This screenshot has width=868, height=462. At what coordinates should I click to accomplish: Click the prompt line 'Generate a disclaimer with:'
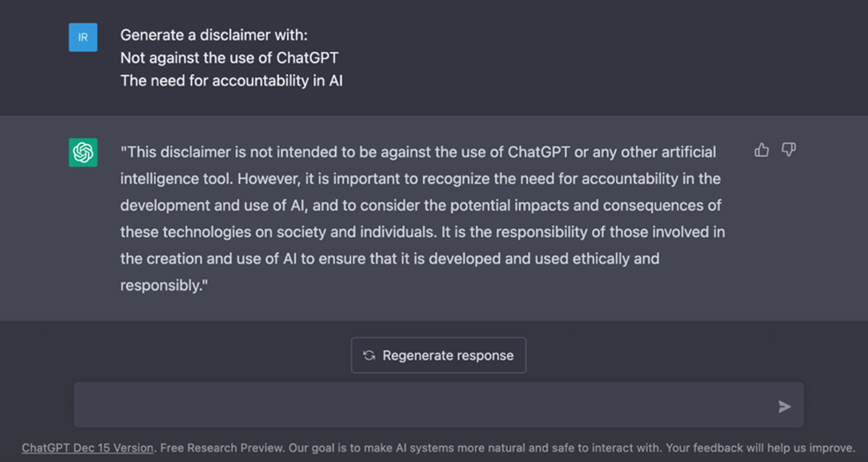tap(213, 35)
